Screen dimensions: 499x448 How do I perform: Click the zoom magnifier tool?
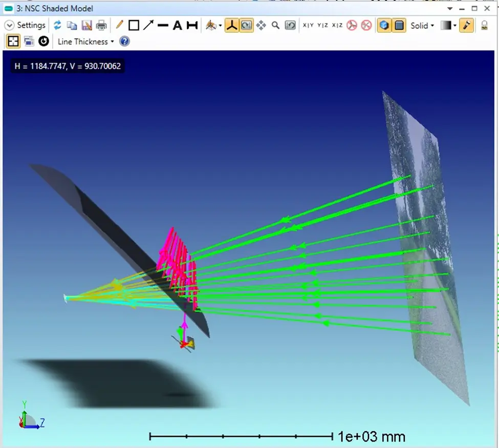pyautogui.click(x=275, y=25)
